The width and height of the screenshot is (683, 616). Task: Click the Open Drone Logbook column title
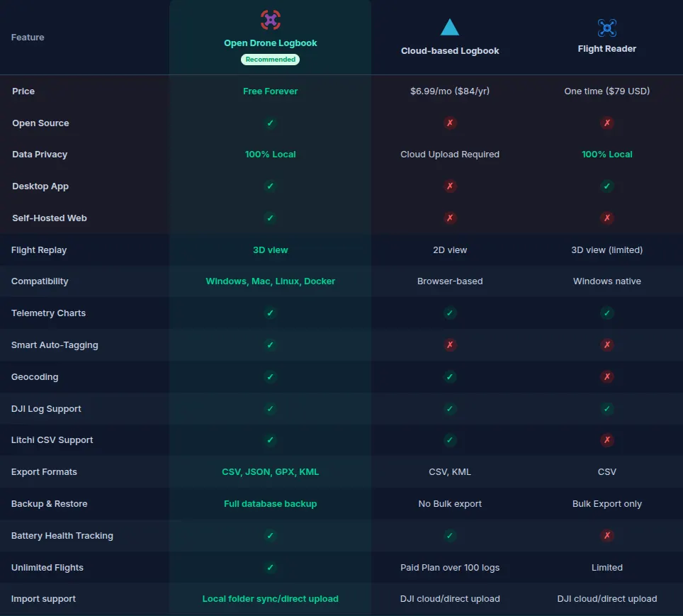click(270, 43)
